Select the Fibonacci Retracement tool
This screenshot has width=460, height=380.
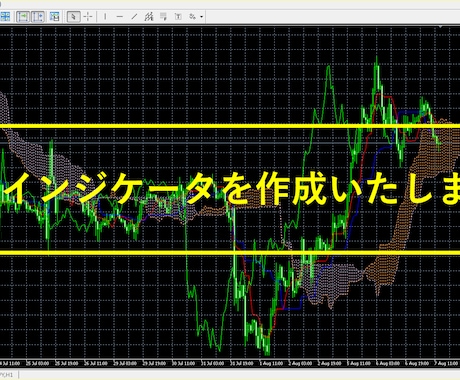(x=163, y=16)
